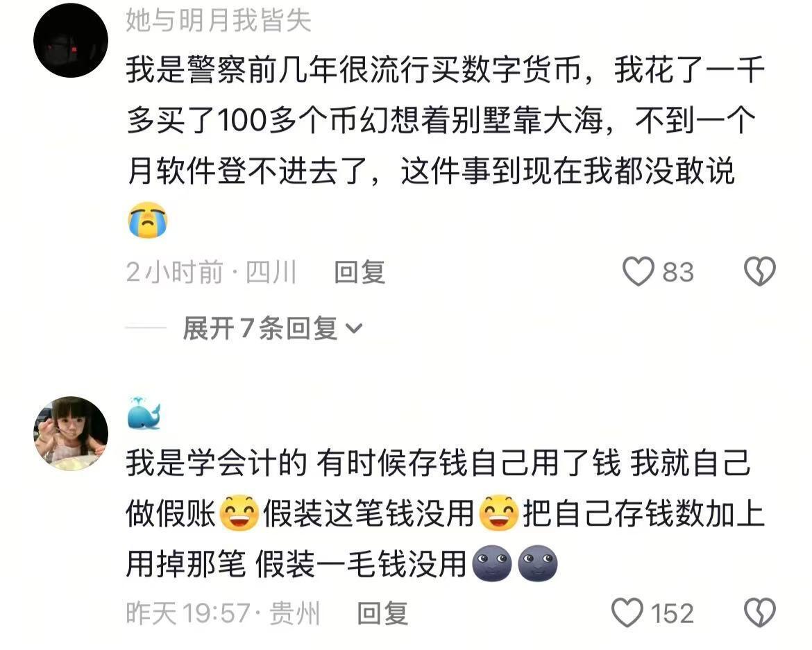This screenshot has height=650, width=812.
Task: Reply to the Sichuan comment via 回复
Action: click(360, 272)
